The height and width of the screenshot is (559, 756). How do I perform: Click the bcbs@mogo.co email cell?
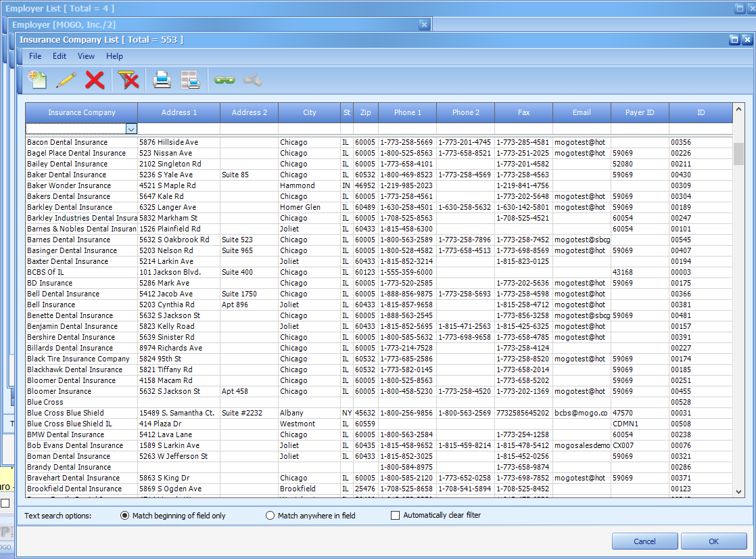point(581,413)
